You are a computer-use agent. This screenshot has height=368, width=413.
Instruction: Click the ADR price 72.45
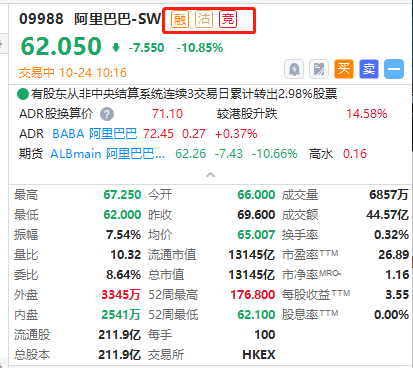pos(158,134)
